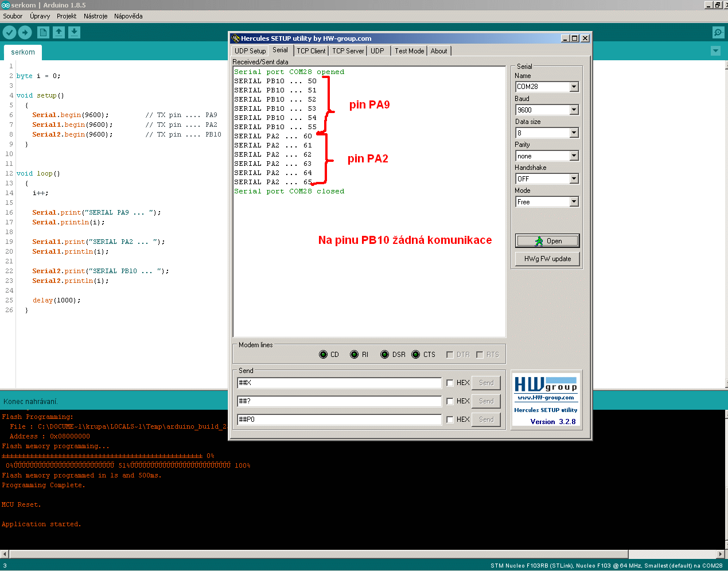Enable HEX checkbox for the ##? row
The height and width of the screenshot is (571, 728).
450,401
